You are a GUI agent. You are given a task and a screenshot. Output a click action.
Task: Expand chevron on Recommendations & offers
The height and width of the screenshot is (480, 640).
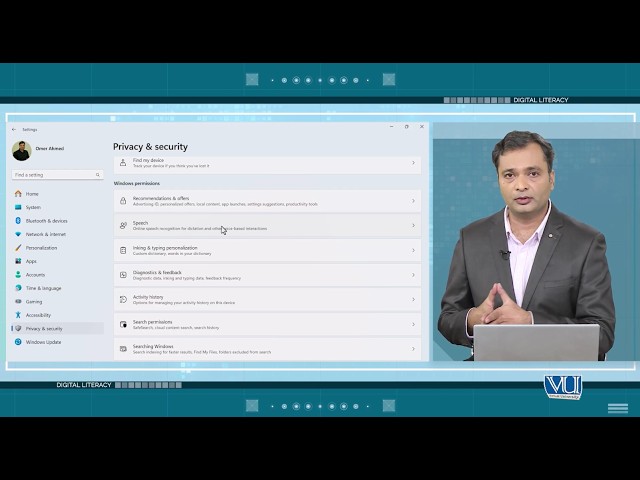click(413, 201)
